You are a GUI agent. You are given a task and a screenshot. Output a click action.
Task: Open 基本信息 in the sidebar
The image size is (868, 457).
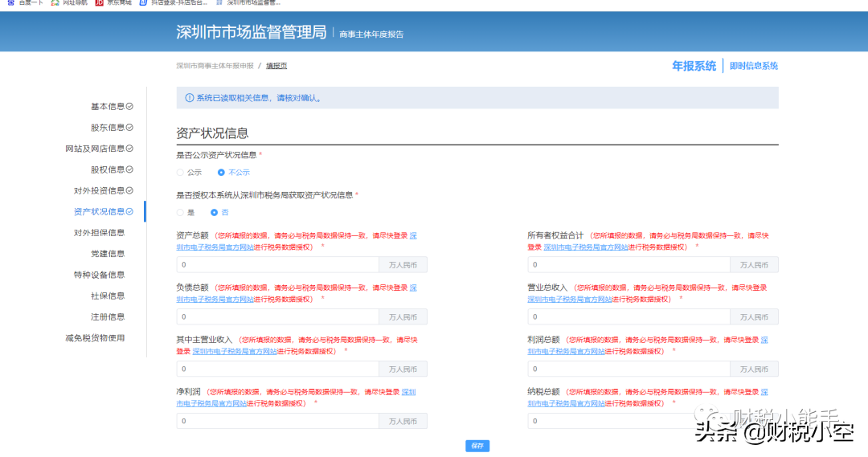coord(108,106)
